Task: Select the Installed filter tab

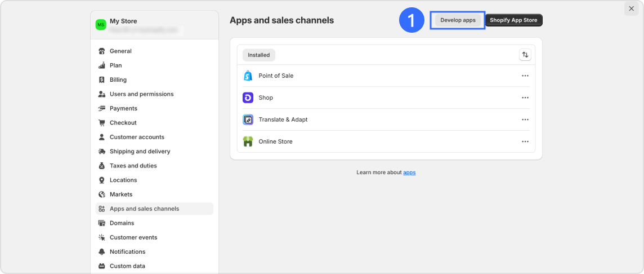Action: point(259,55)
